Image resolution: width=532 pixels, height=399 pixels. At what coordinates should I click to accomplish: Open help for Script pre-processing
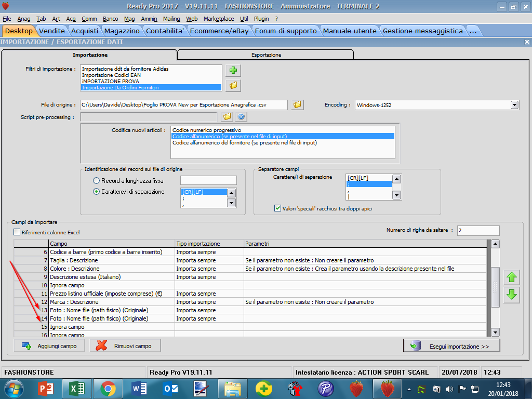(x=241, y=117)
